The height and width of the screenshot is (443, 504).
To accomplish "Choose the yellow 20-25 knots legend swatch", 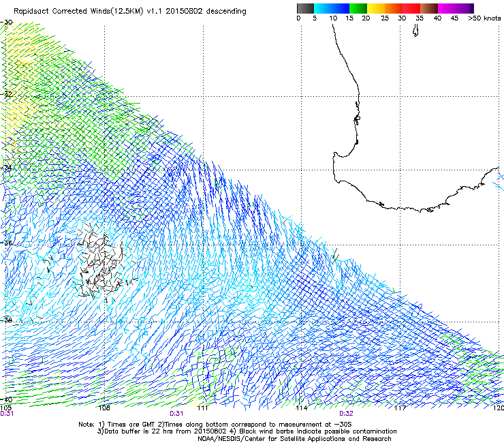I will coord(376,8).
